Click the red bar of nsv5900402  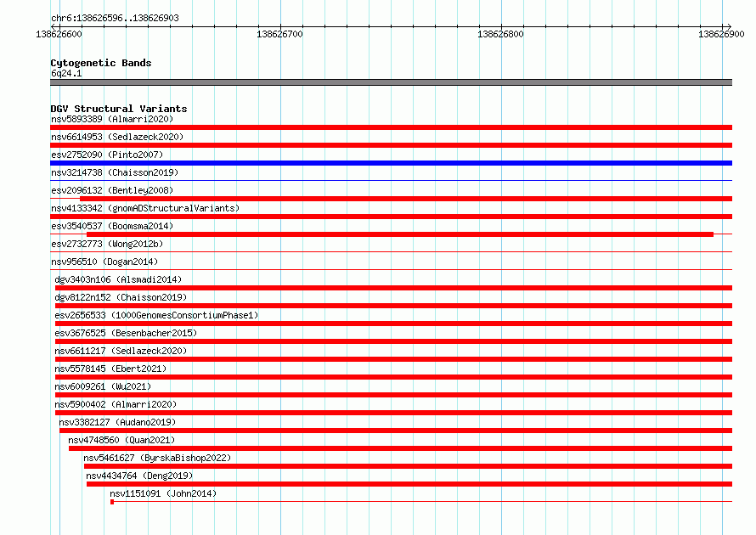393,413
